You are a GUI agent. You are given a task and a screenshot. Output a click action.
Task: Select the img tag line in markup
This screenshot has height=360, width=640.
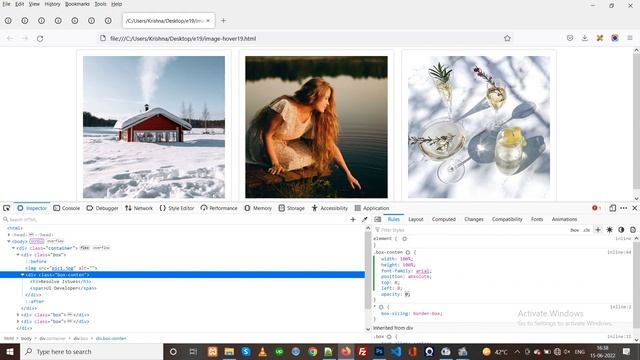click(61, 268)
